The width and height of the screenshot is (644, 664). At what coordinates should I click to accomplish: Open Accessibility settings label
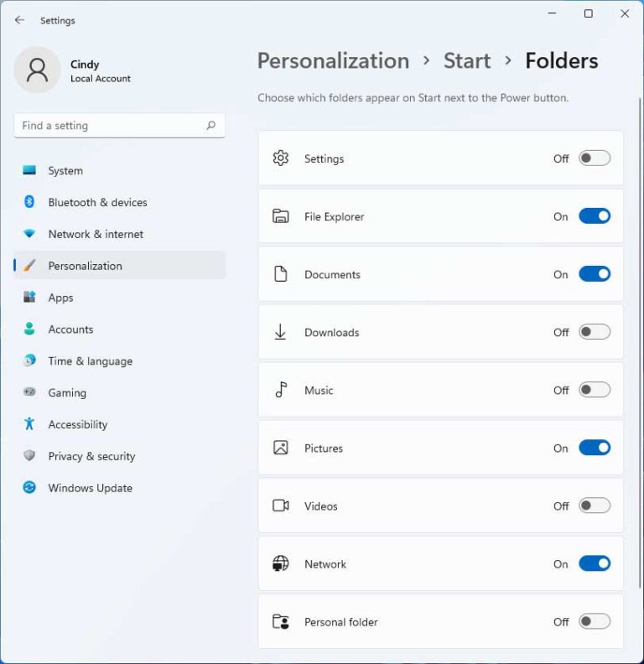point(78,424)
